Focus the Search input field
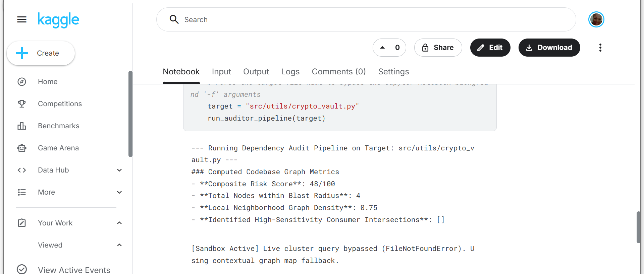 pos(366,19)
